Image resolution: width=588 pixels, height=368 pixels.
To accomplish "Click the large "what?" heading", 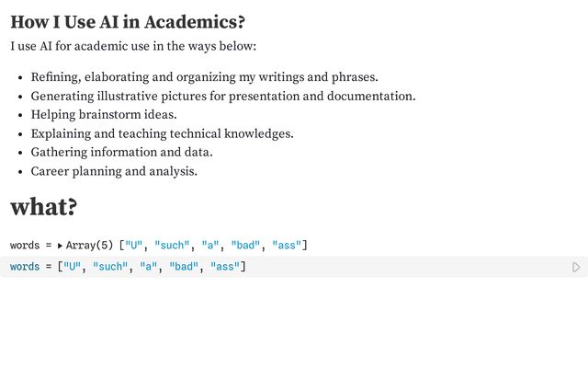I will click(43, 207).
